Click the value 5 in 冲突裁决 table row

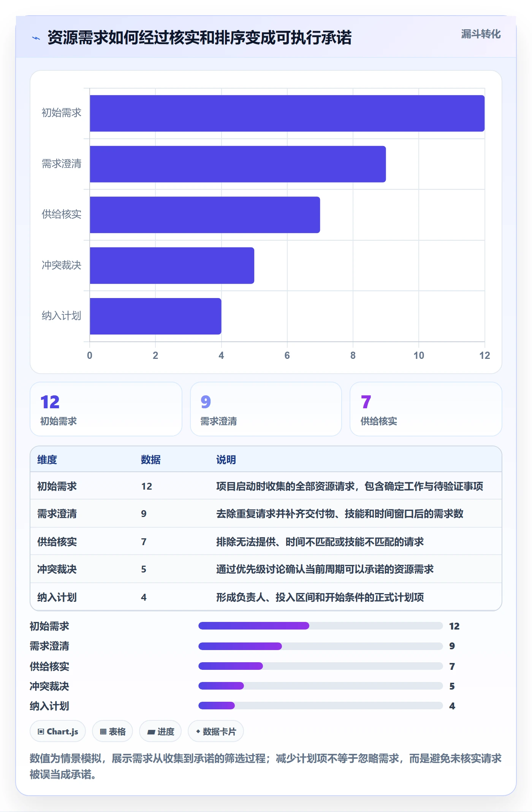pos(144,569)
